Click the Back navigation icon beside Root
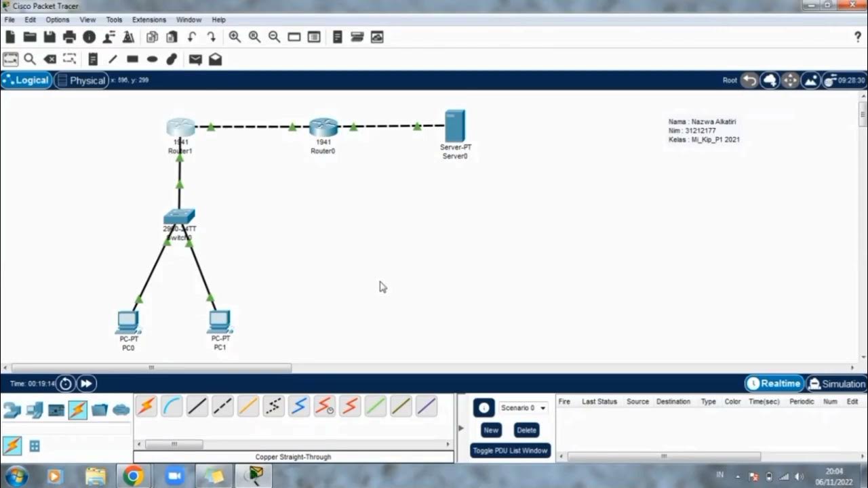The width and height of the screenshot is (868, 488). pyautogui.click(x=749, y=80)
